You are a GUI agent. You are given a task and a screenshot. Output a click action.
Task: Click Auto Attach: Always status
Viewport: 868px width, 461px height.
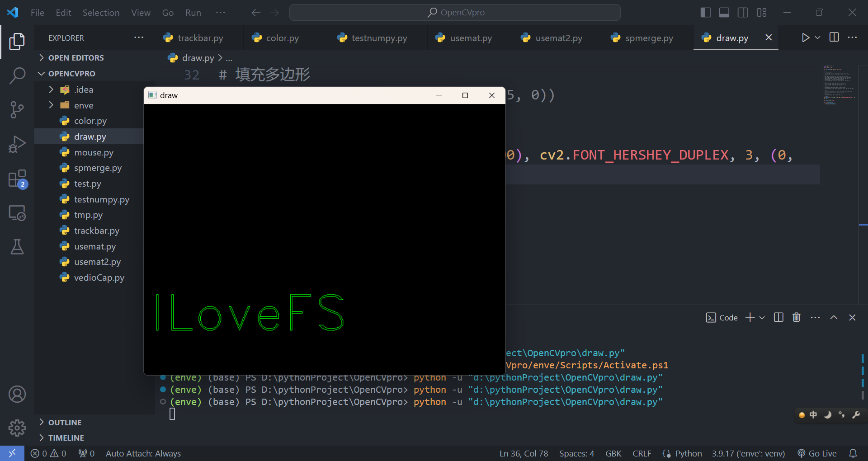pos(143,453)
